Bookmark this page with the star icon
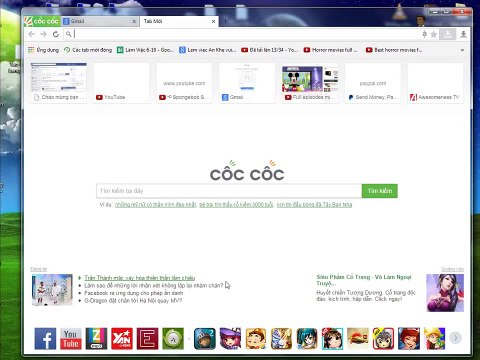The image size is (480, 360). [434, 34]
